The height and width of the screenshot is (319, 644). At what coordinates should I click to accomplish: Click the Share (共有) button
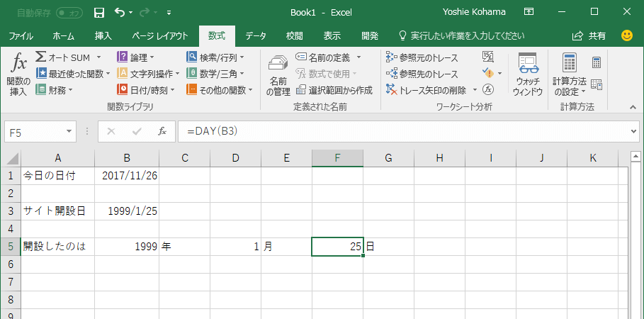589,35
